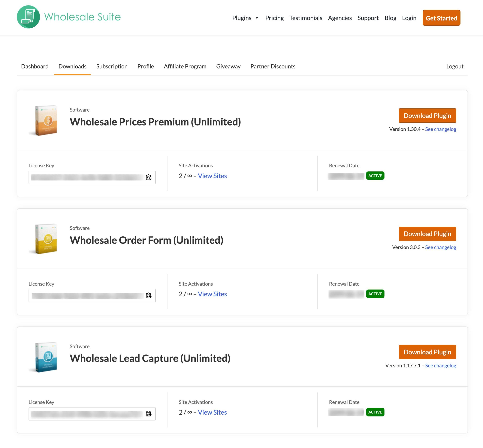483x448 pixels.
Task: Switch to the Giveaway tab
Action: 228,66
